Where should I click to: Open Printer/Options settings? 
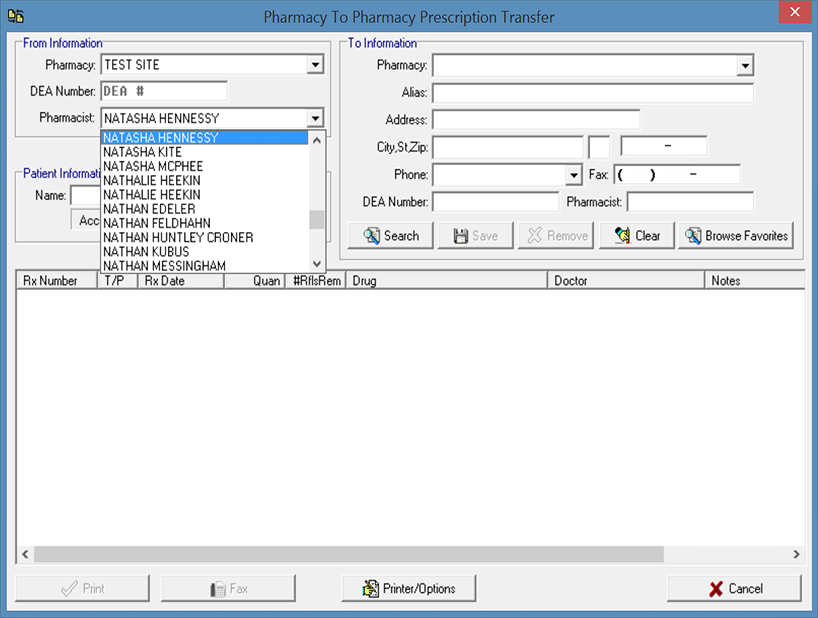(x=408, y=588)
